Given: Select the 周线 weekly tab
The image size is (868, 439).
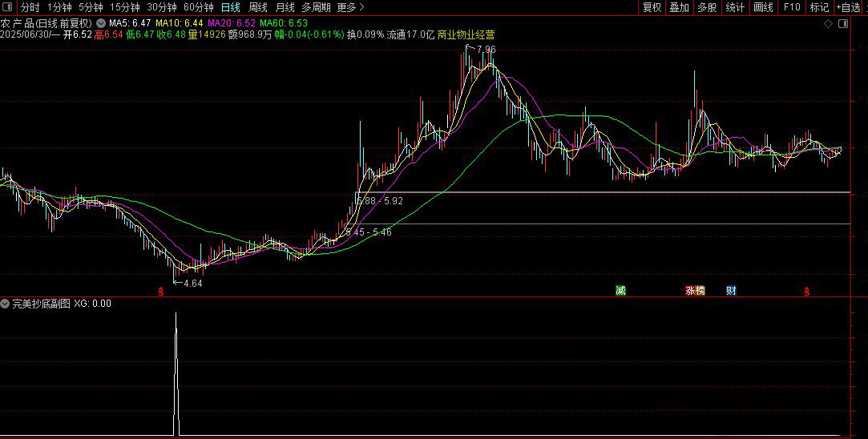Looking at the screenshot, I should point(257,7).
